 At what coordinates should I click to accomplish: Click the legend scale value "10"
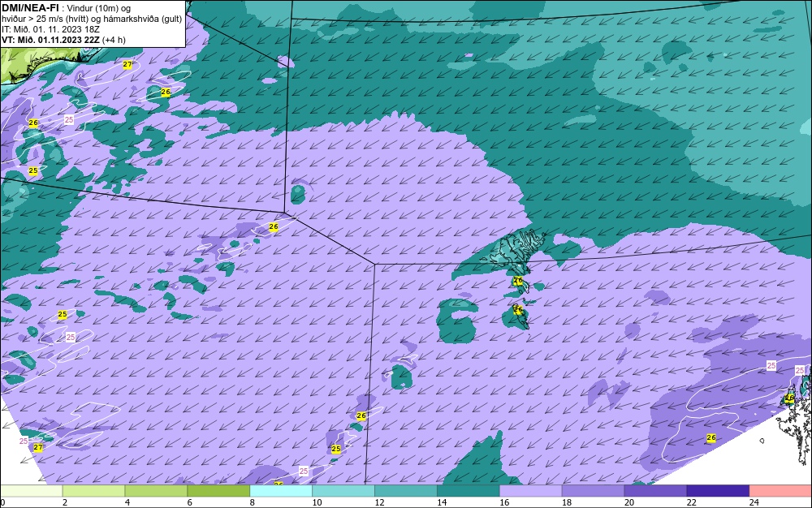click(x=317, y=502)
